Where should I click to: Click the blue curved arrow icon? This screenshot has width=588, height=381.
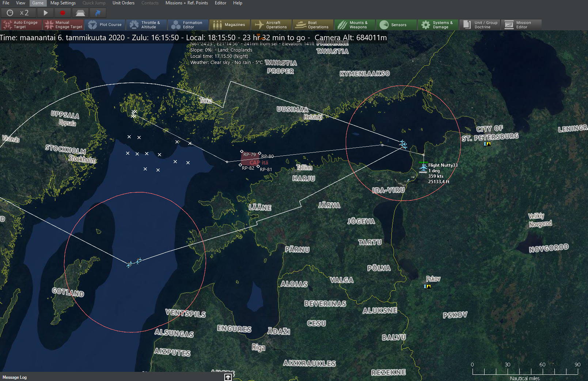[x=98, y=13]
